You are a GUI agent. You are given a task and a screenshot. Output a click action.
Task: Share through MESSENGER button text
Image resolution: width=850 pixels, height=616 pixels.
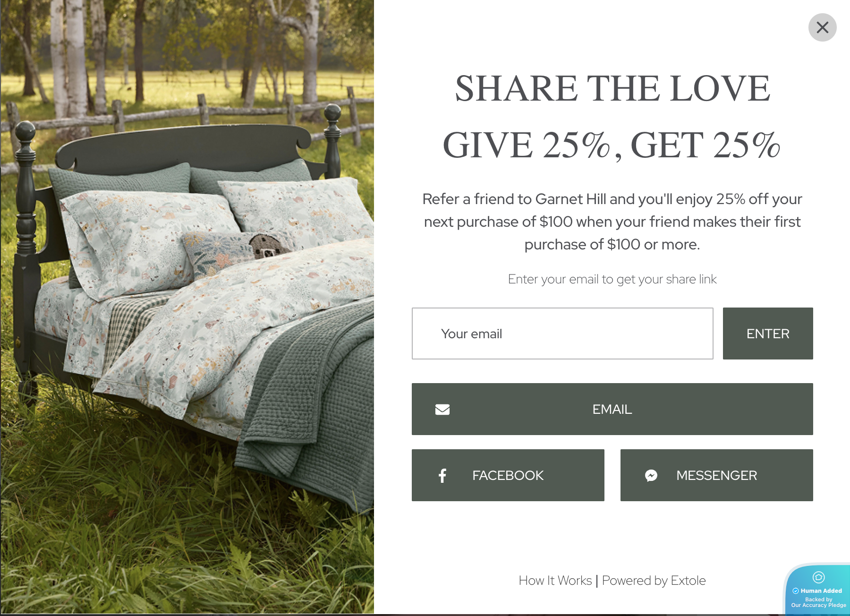[x=717, y=475]
